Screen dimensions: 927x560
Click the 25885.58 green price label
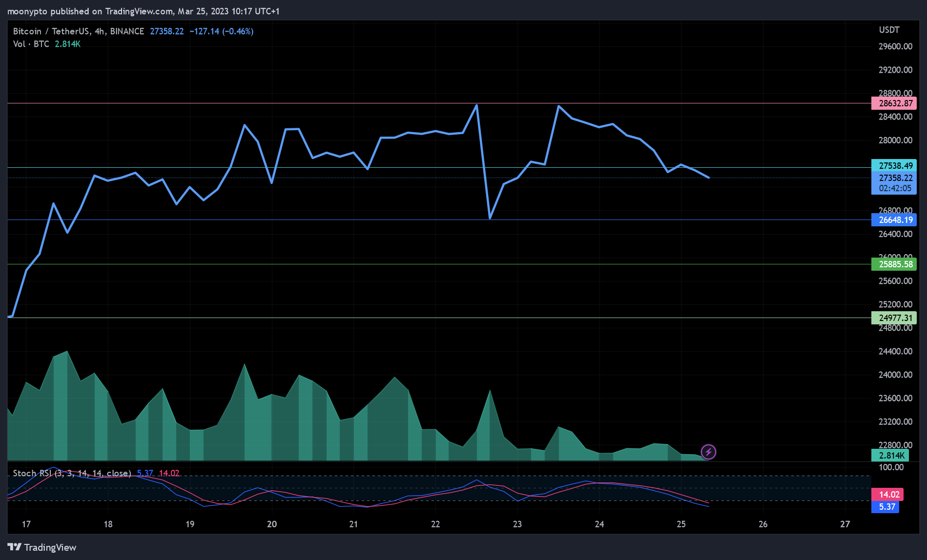point(894,264)
